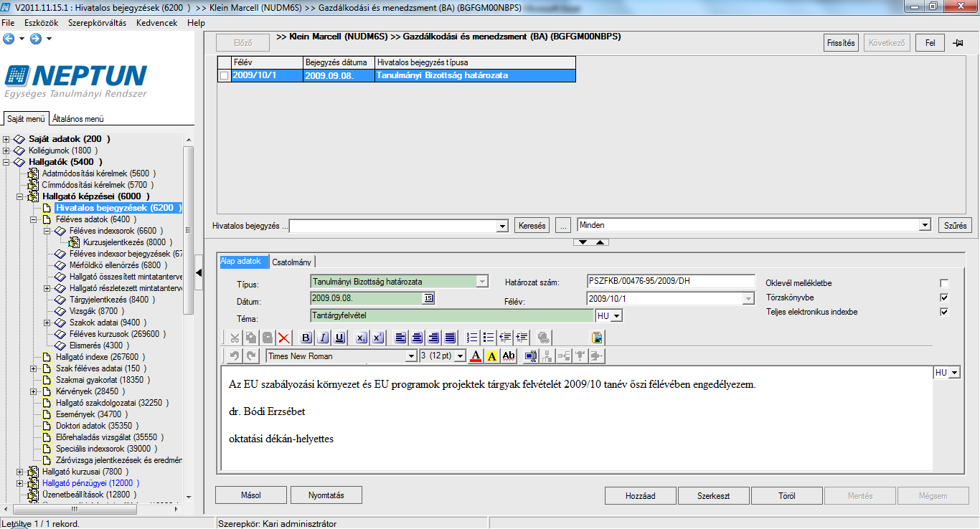Open the HU language dropdown beside Téma

(x=616, y=315)
